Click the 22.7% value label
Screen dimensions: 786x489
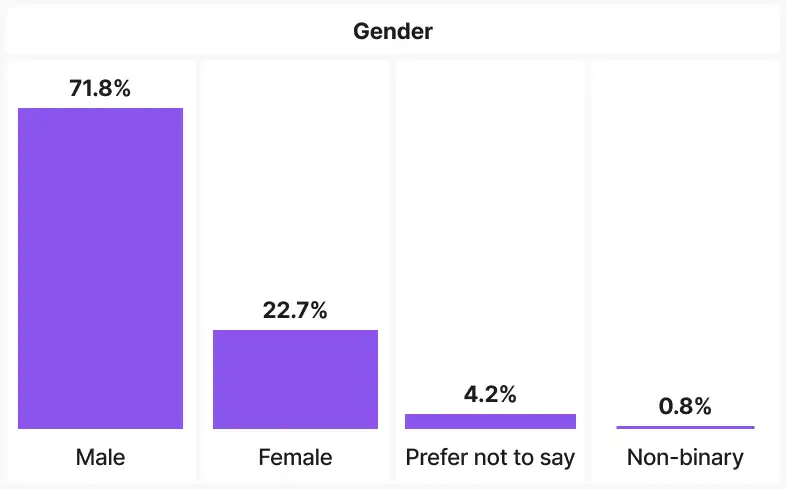[295, 310]
